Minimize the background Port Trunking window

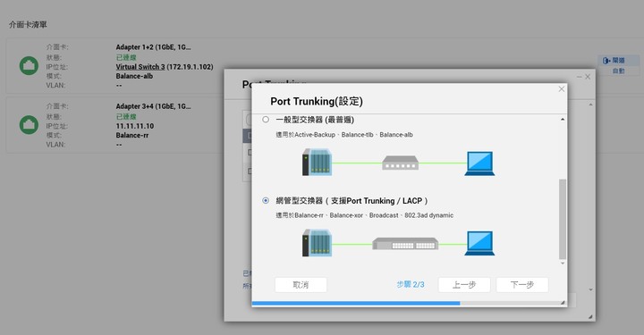click(579, 77)
